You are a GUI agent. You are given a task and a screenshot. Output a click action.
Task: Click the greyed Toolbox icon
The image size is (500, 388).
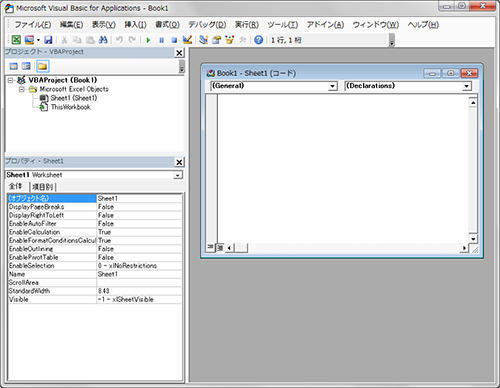[243, 40]
